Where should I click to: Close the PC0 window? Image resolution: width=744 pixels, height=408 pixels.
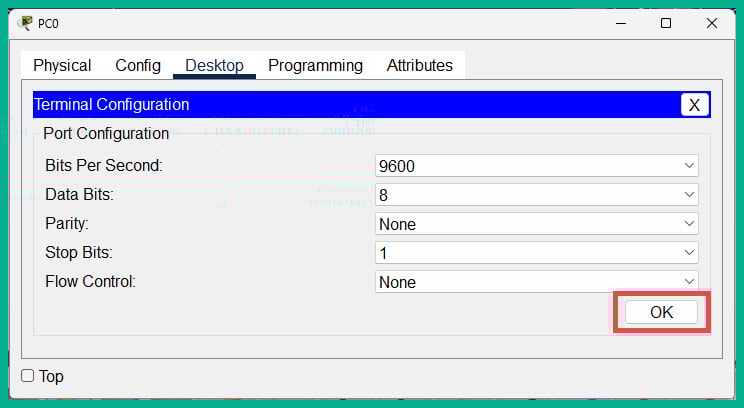[x=712, y=23]
